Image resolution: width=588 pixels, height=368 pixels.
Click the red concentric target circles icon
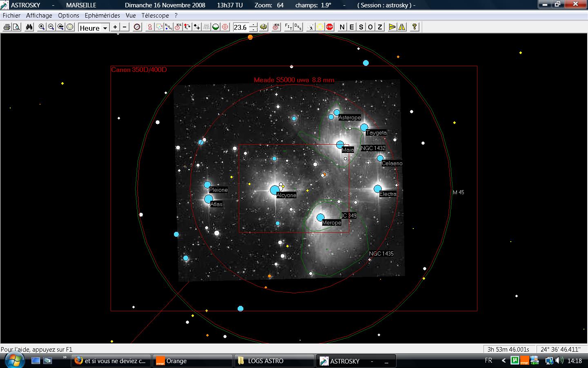[225, 27]
